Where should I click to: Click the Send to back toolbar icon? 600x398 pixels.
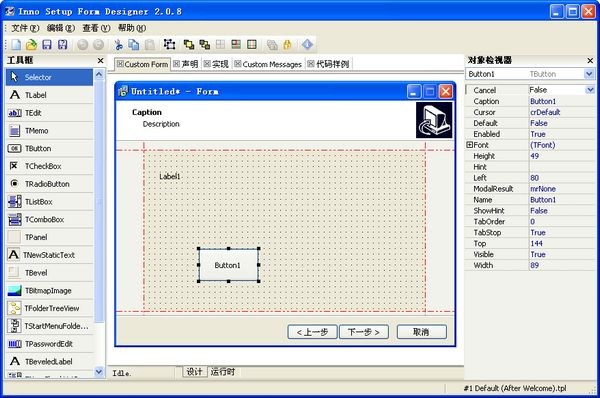(x=205, y=45)
